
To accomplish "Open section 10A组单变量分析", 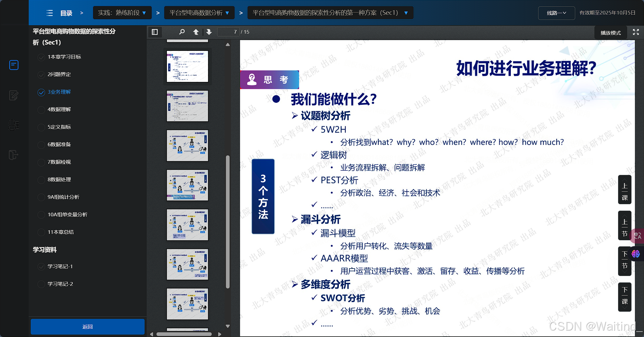I will coord(67,215).
